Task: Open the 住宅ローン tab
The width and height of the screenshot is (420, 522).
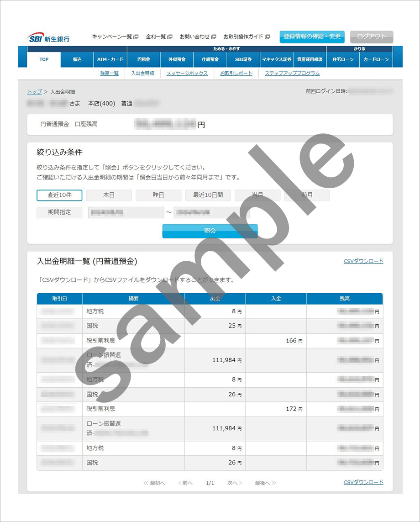Action: (343, 59)
